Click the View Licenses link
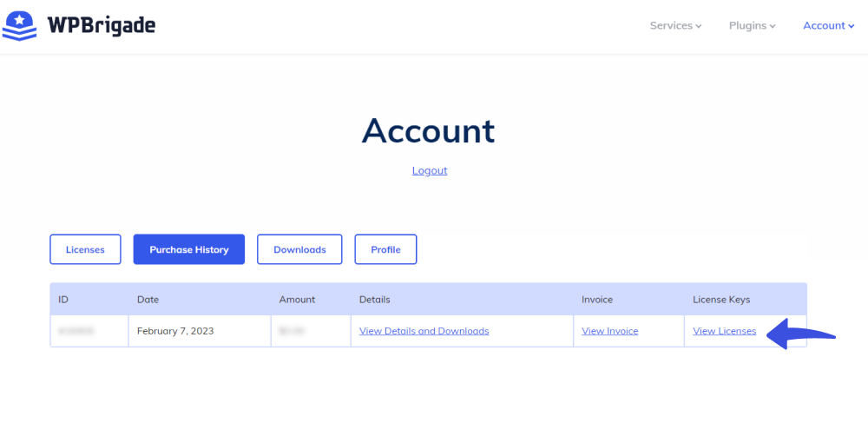868x443 pixels. point(725,331)
